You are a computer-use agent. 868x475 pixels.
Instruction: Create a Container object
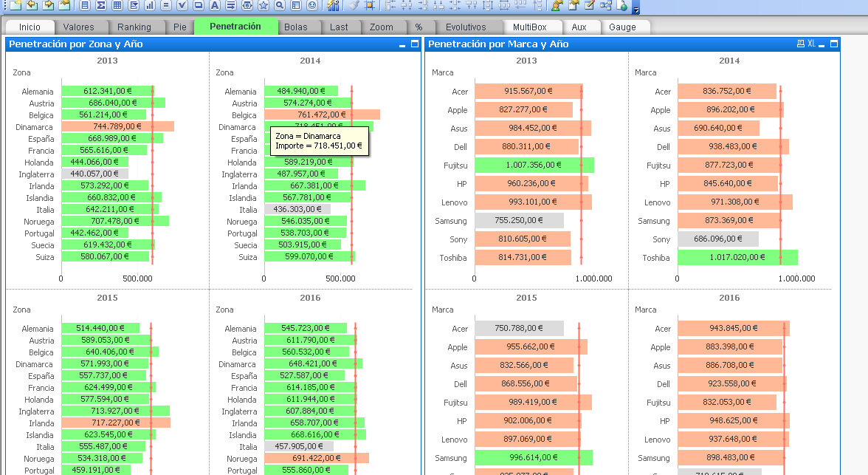[296, 6]
